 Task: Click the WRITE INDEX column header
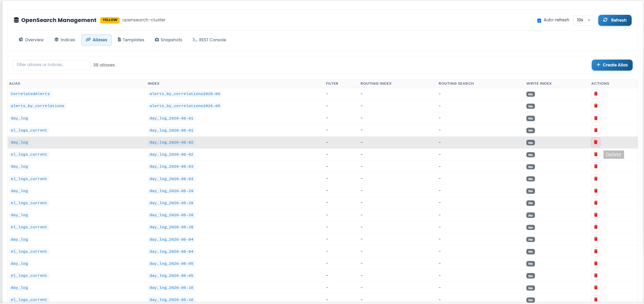tap(539, 84)
